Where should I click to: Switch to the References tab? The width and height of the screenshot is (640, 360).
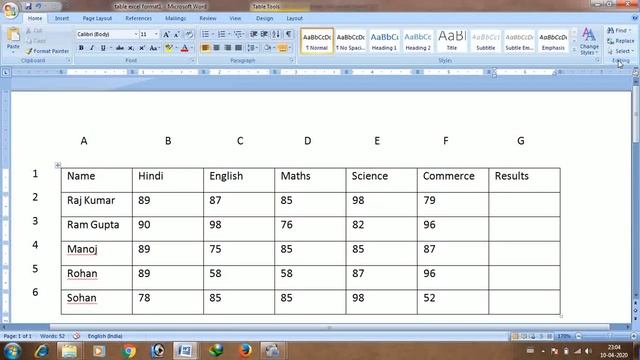pos(138,18)
